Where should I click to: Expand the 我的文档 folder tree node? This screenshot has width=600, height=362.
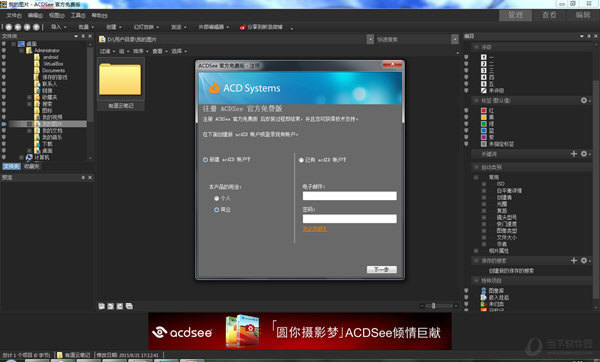coord(29,130)
